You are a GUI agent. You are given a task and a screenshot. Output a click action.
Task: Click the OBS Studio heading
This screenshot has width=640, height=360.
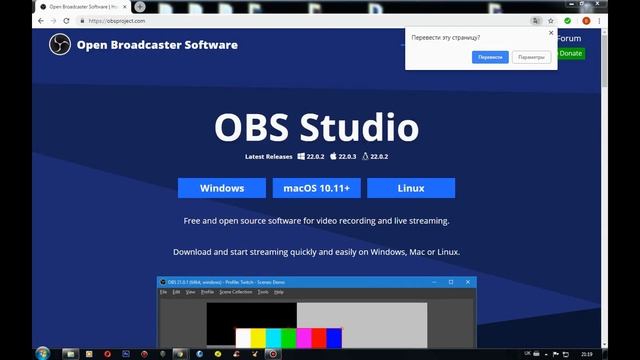pos(317,127)
